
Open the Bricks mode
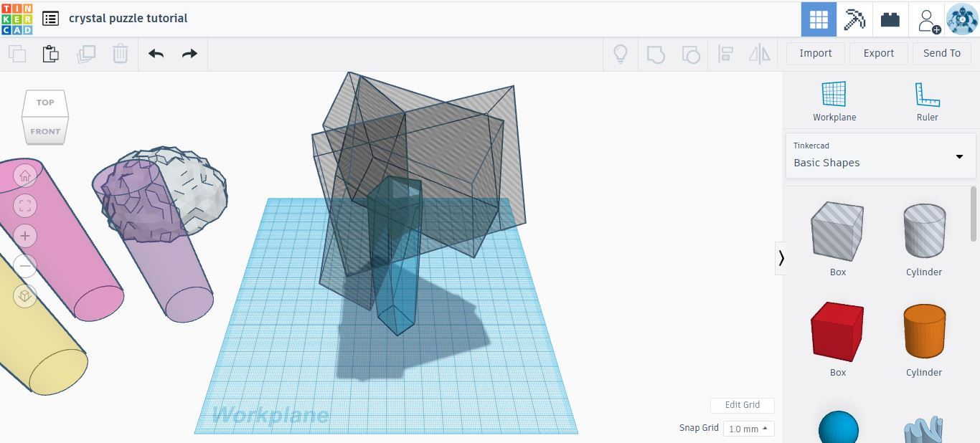point(890,19)
